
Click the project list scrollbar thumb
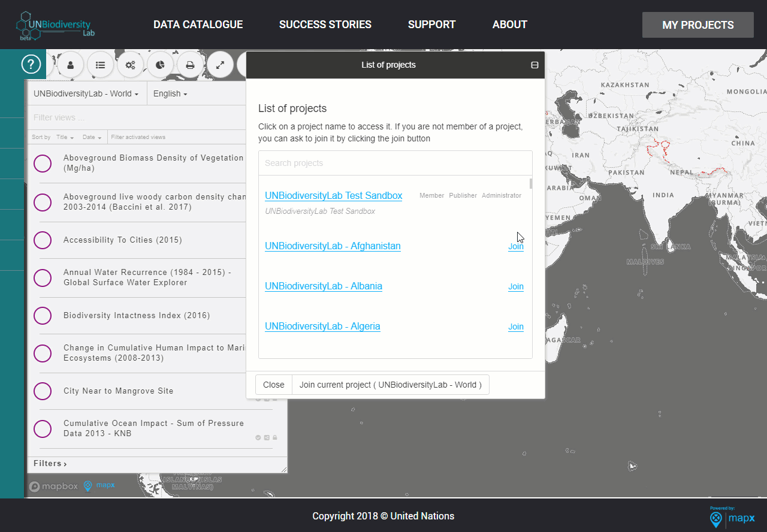pos(530,183)
